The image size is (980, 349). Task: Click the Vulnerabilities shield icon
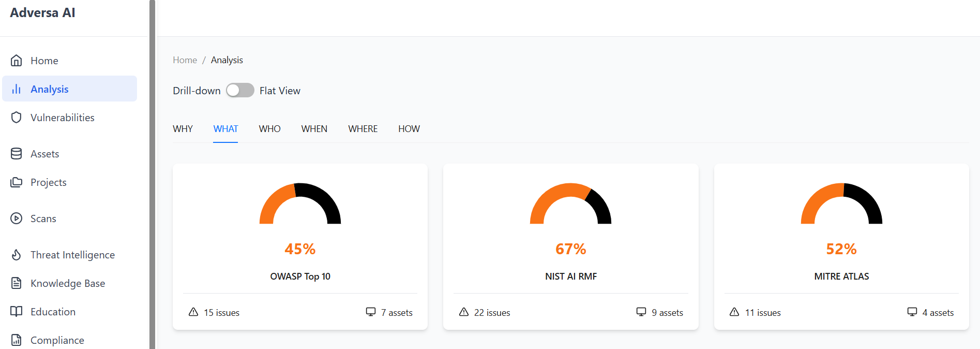tap(17, 118)
